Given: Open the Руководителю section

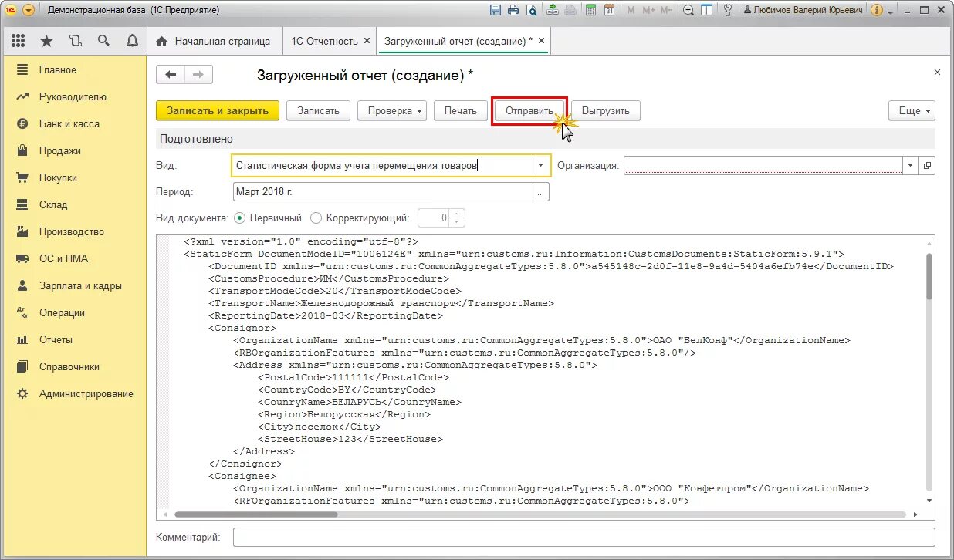Looking at the screenshot, I should [73, 96].
